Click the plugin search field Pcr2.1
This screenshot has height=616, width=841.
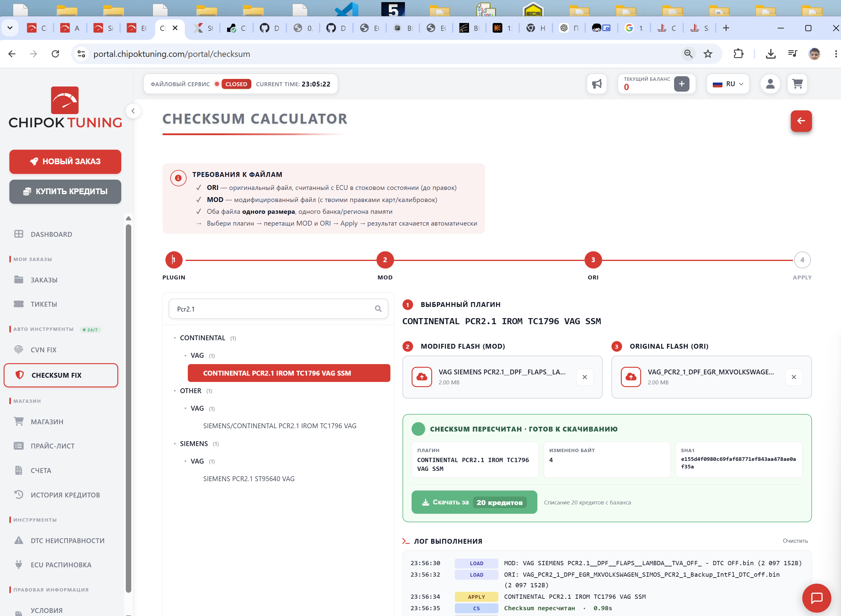coord(278,309)
